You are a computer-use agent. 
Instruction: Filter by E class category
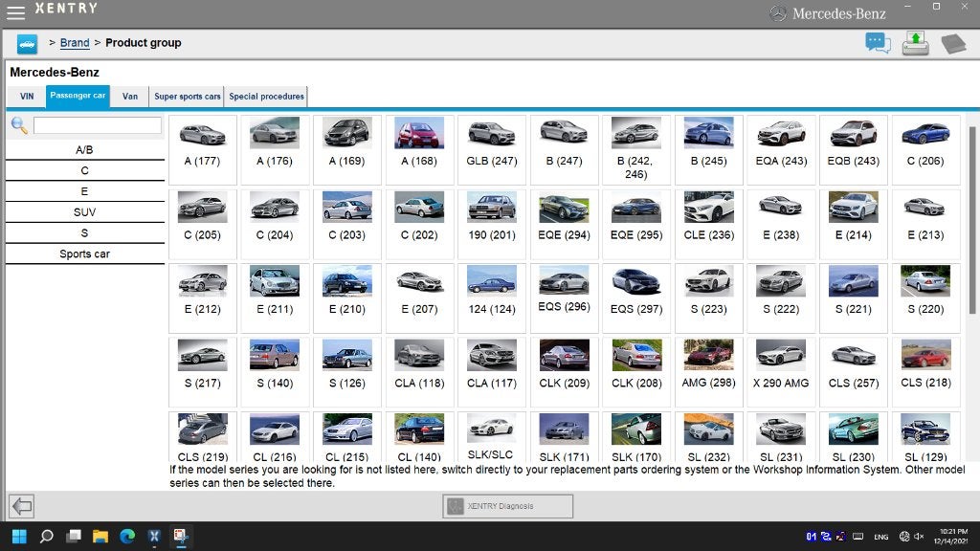point(84,191)
